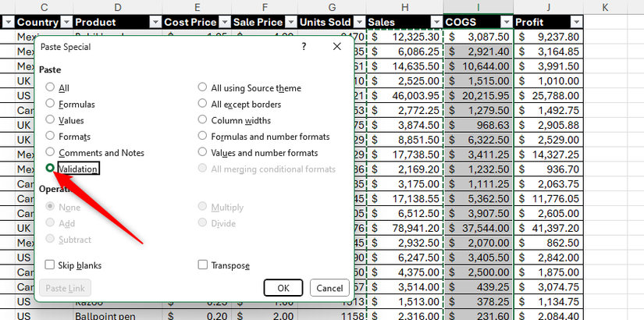This screenshot has height=320, width=644.
Task: Select the Formulas radio button
Action: point(50,104)
